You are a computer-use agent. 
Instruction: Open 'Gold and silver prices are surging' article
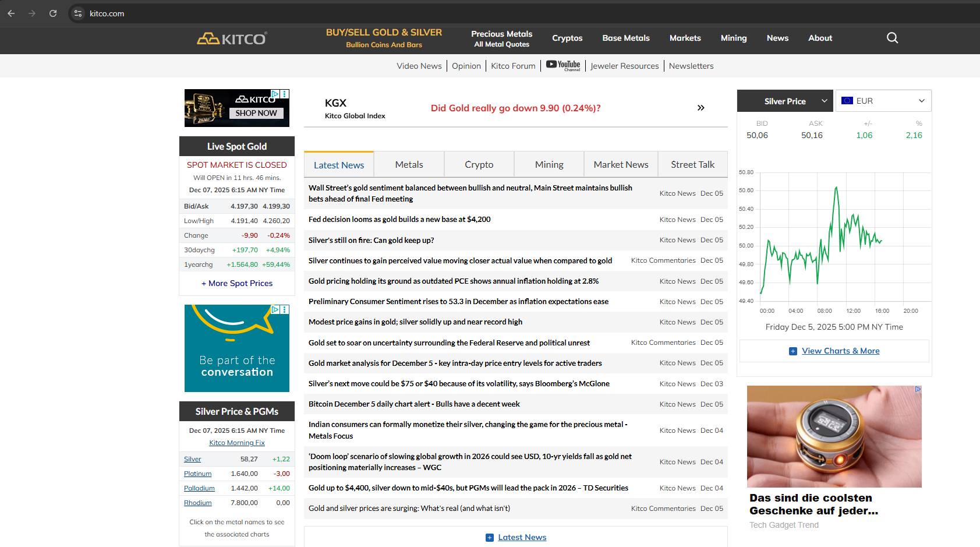point(409,509)
